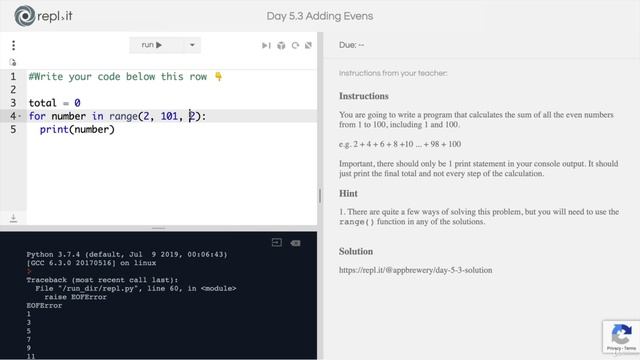640x360 pixels.
Task: Click the 'Python 3.7.4' console line
Action: pos(127,254)
